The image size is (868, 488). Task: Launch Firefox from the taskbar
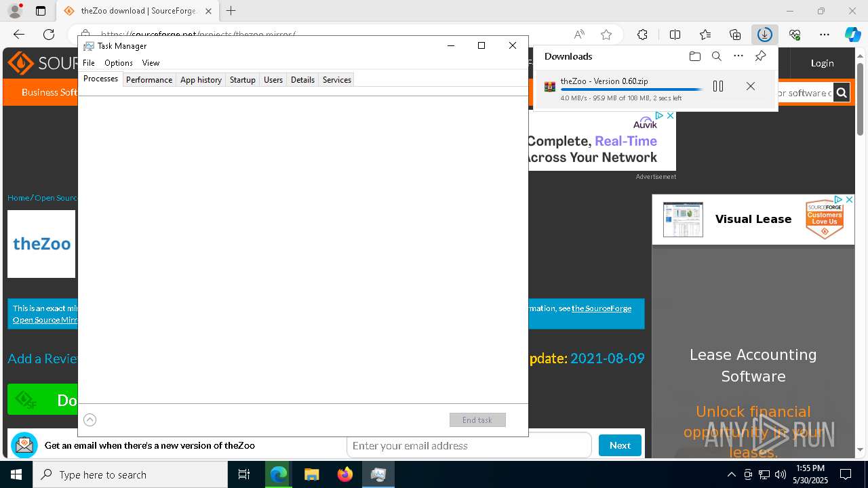345,474
